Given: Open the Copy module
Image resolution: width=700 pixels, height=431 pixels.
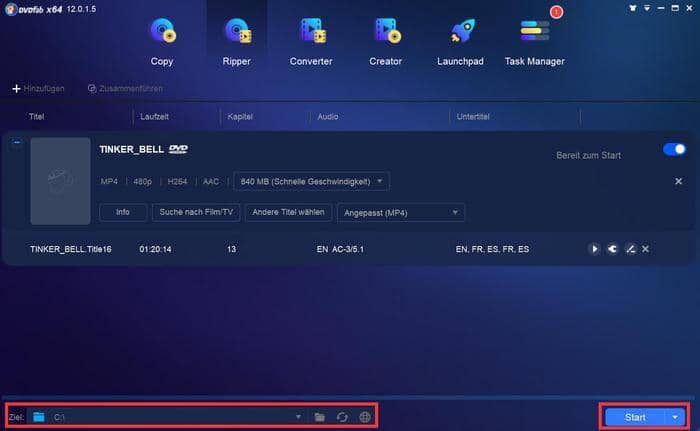Looking at the screenshot, I should coord(162,42).
